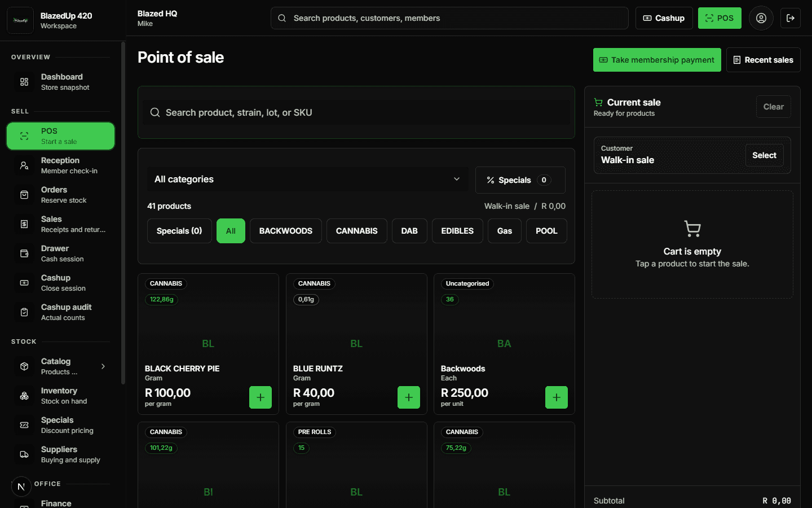Open the Drawer cash session
812x508 pixels.
pyautogui.click(x=60, y=253)
